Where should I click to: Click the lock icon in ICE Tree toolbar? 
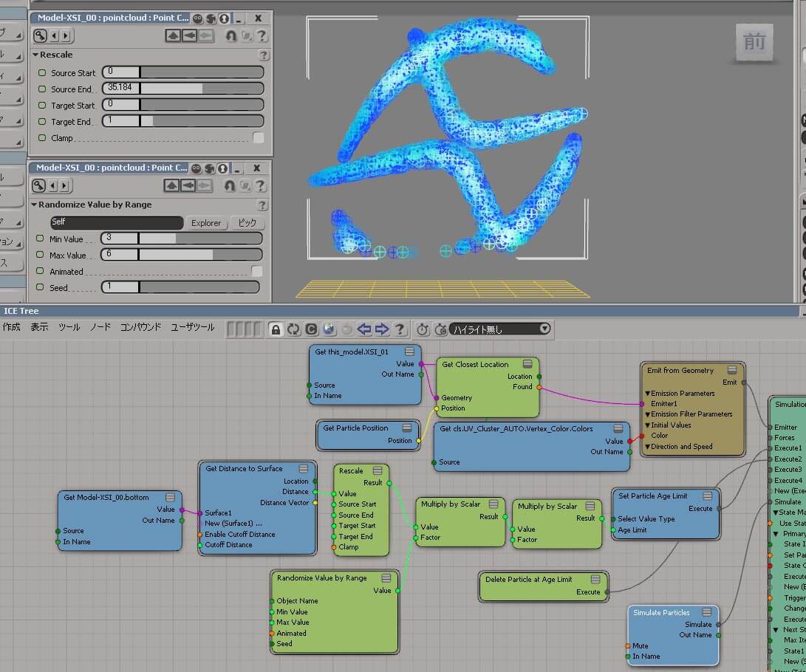276,329
